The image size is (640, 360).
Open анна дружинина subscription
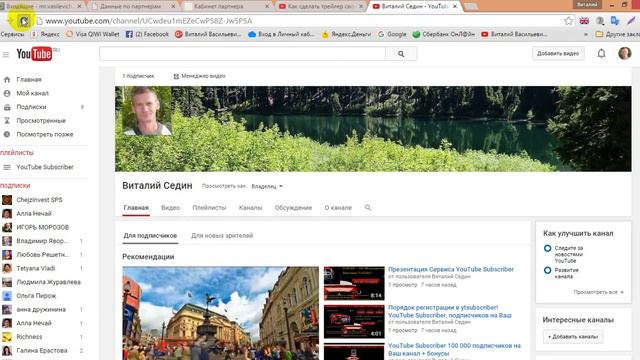[41, 310]
